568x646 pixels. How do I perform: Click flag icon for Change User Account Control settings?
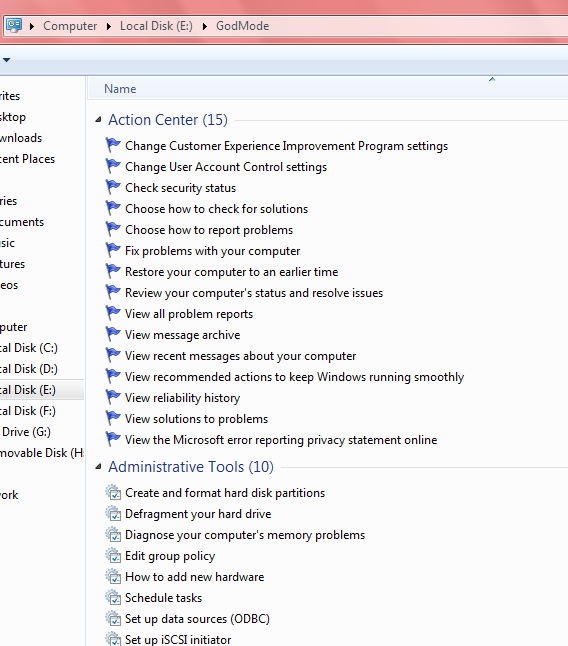[x=112, y=166]
